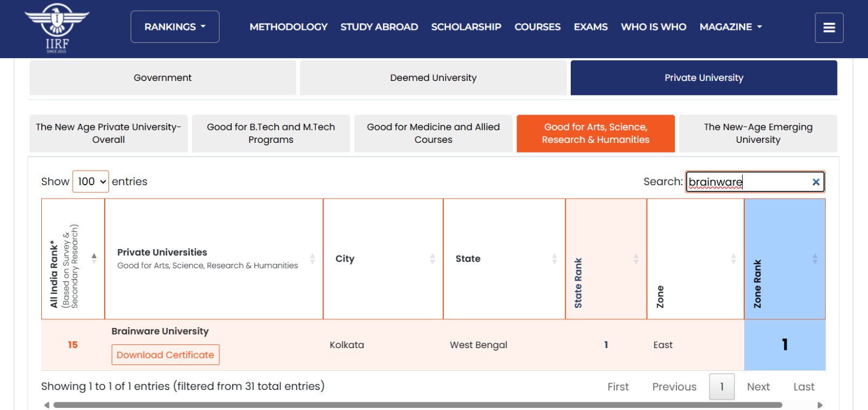Viewport: 868px width, 410px height.
Task: Select Good for B.Tech and M.Tech Programs
Action: point(271,133)
